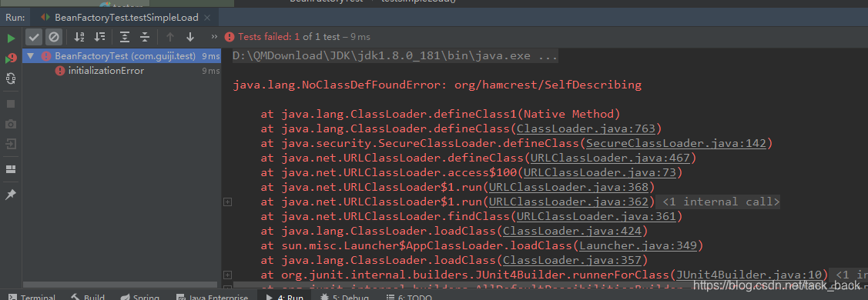Click NoClassDefFoundError org/hamcrest/SelfDescribing message
Viewport: 868px width, 300px height.
pos(437,85)
